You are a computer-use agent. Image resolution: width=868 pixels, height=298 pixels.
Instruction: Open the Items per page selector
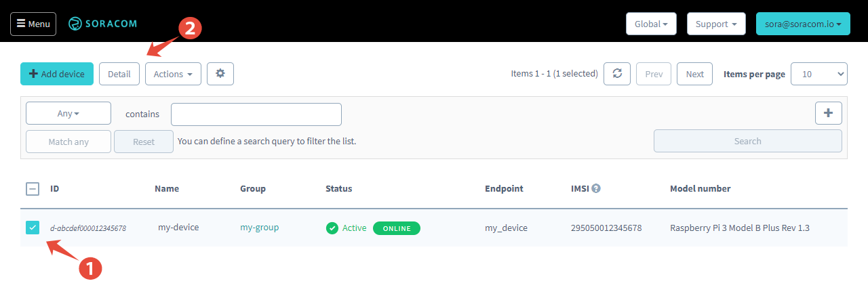pos(819,74)
